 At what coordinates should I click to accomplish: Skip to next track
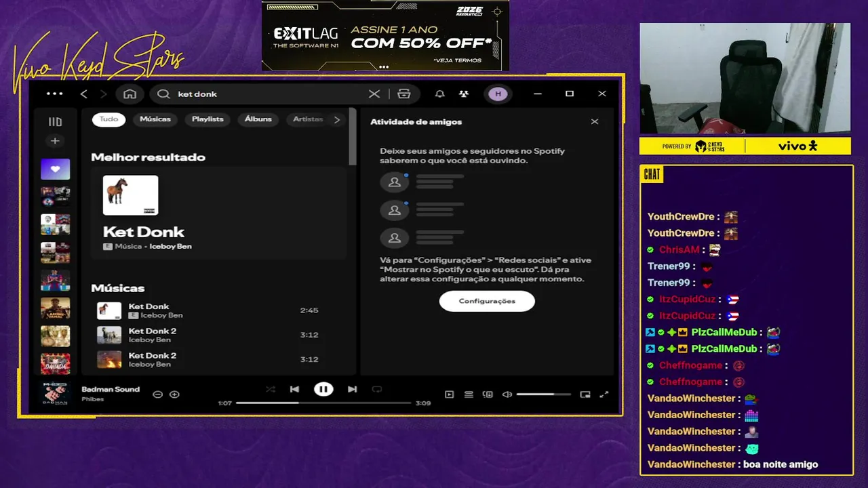352,389
